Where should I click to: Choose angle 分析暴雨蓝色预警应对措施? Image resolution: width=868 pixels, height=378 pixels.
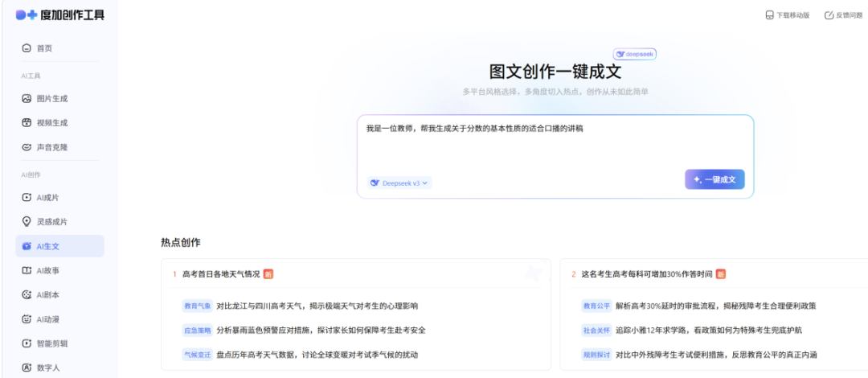coord(321,331)
